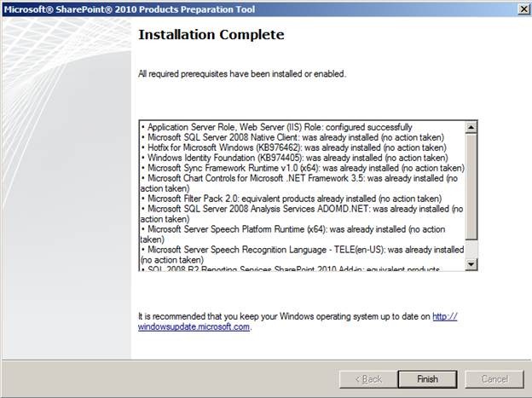
Task: Click 'All required prerequisites have been installed' text
Action: (242, 73)
